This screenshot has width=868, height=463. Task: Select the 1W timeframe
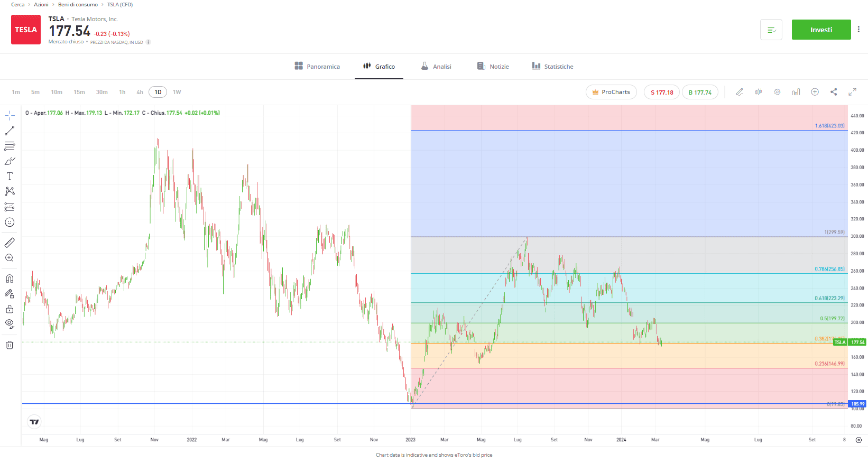[177, 92]
